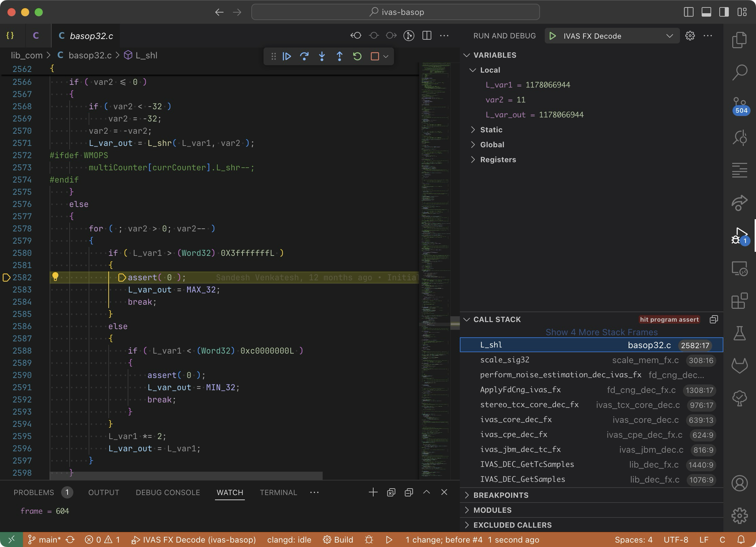Click the ivas-basop search field
The height and width of the screenshot is (547, 756).
click(395, 12)
